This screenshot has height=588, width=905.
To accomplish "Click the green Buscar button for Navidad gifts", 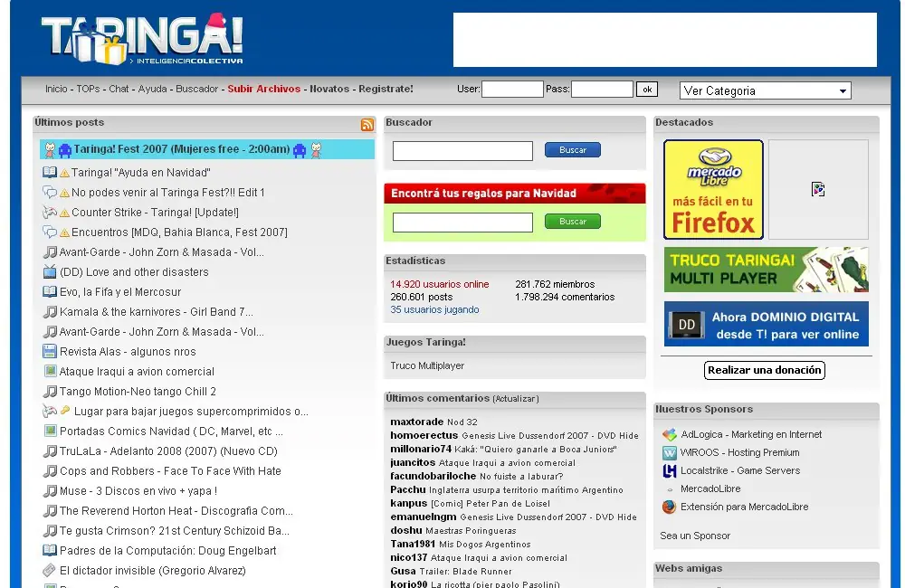I will click(573, 222).
